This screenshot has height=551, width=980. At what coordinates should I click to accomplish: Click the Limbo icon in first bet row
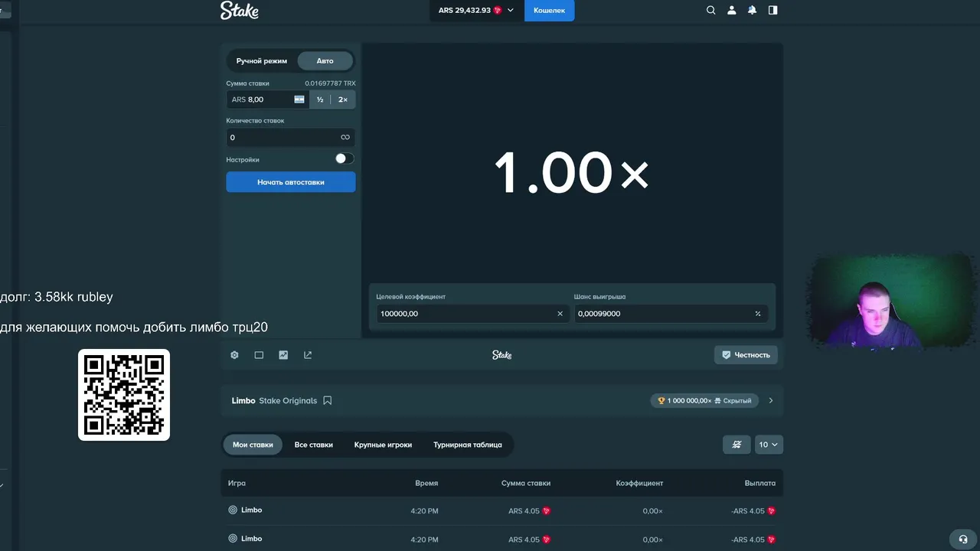click(x=233, y=510)
